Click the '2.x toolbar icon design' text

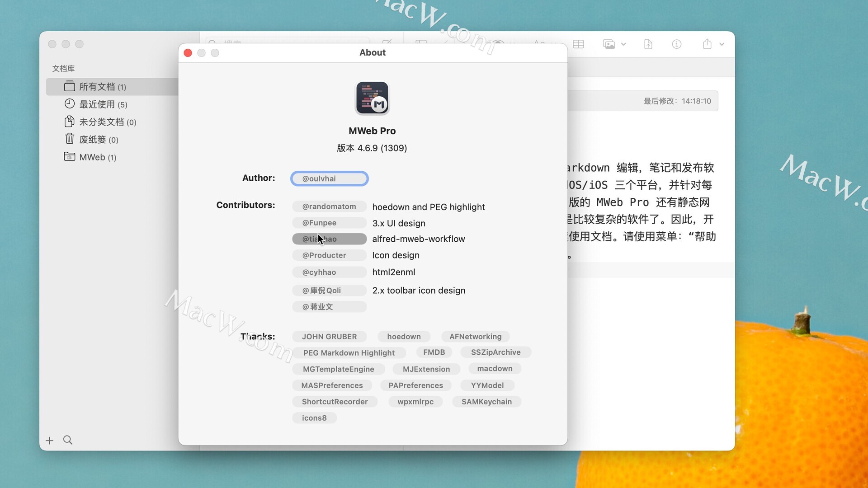click(419, 291)
